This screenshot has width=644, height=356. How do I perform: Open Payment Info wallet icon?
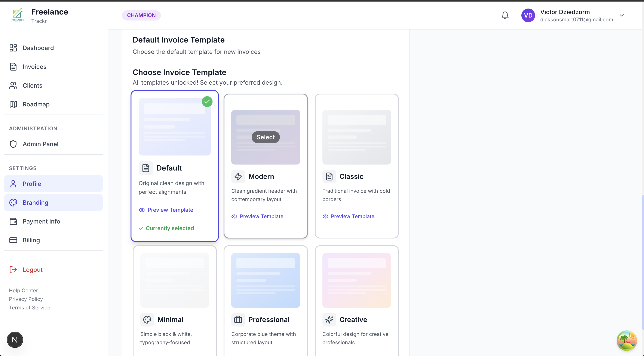[13, 221]
